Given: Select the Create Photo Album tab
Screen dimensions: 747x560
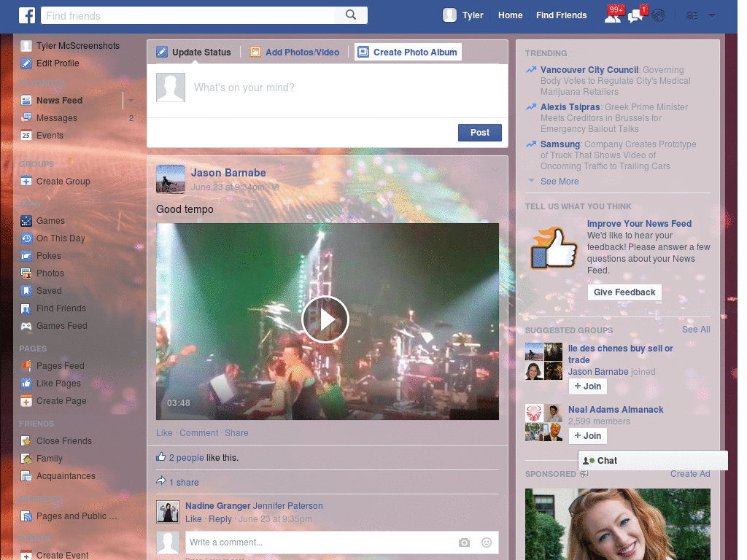Looking at the screenshot, I should pyautogui.click(x=408, y=52).
